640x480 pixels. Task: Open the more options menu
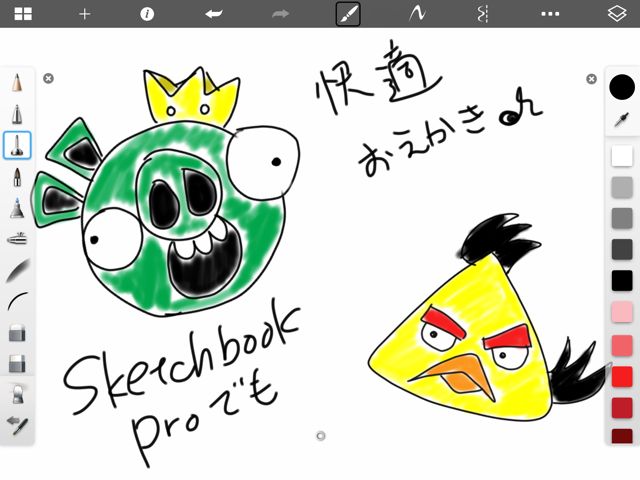point(550,14)
